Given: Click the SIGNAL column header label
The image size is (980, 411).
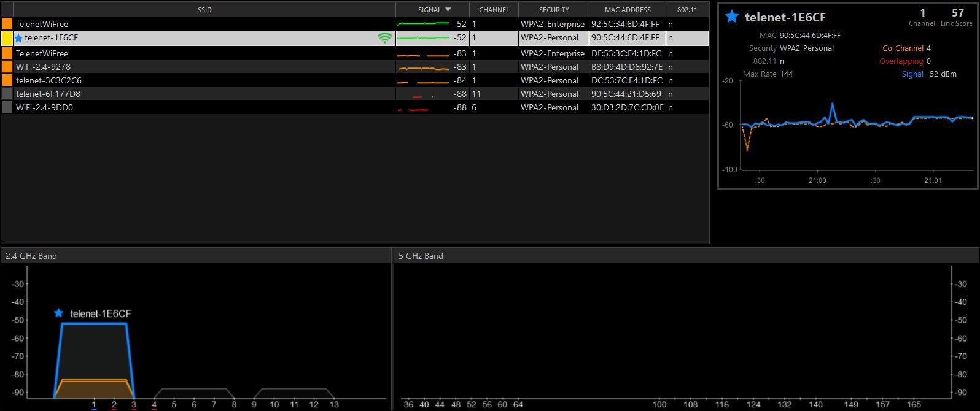Looking at the screenshot, I should [429, 10].
